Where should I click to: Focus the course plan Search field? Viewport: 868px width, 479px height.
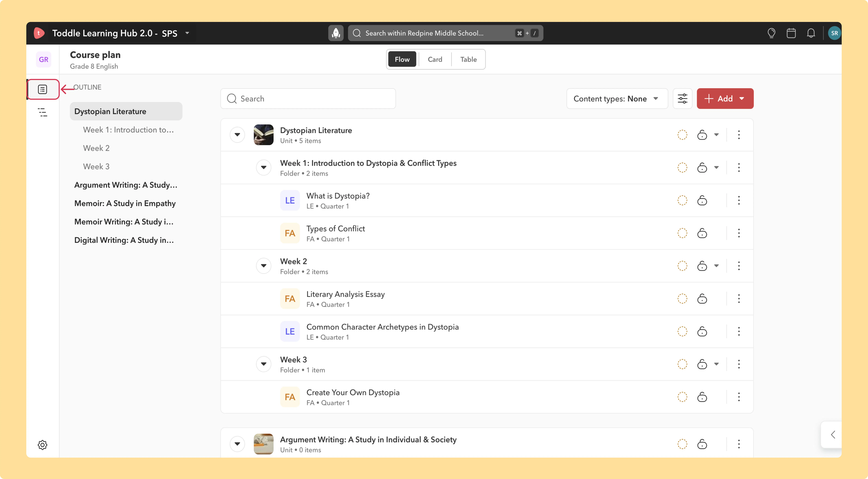[x=308, y=98]
